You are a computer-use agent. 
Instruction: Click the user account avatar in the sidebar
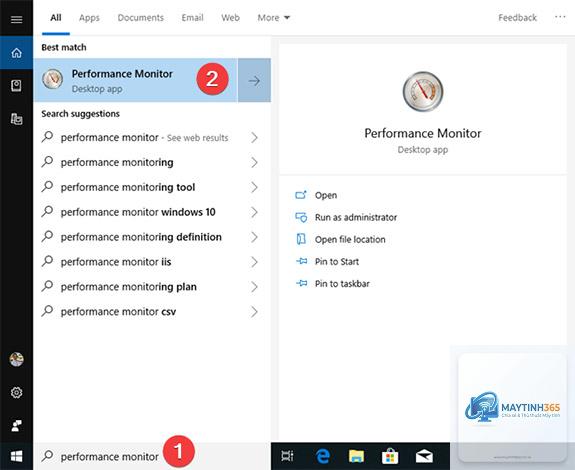(16, 359)
